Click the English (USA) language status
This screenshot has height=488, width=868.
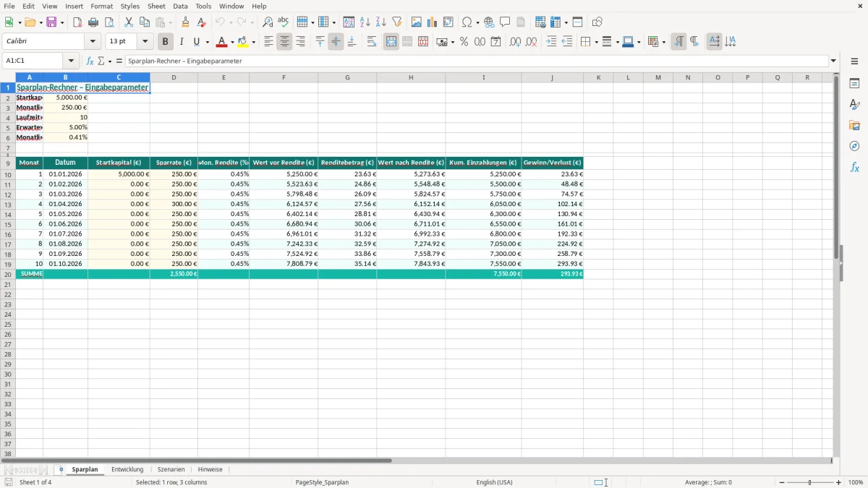pos(494,482)
